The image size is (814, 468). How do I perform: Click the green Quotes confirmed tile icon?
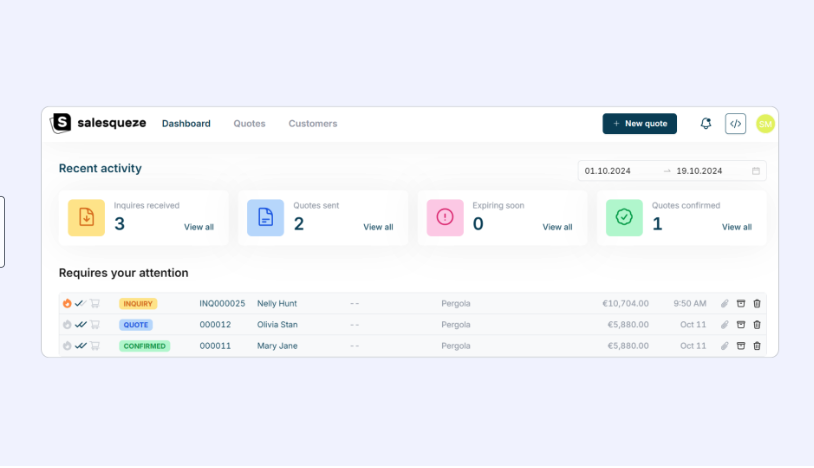point(624,217)
